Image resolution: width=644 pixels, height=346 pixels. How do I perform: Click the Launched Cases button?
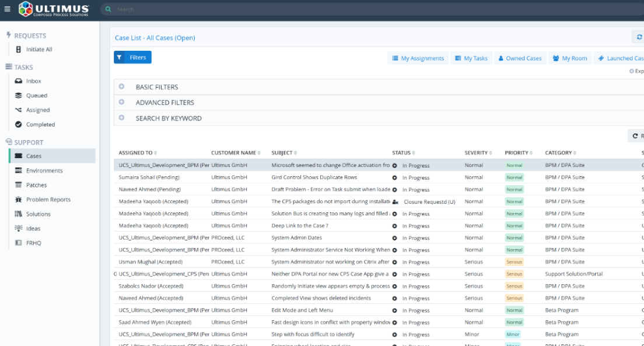click(x=619, y=58)
